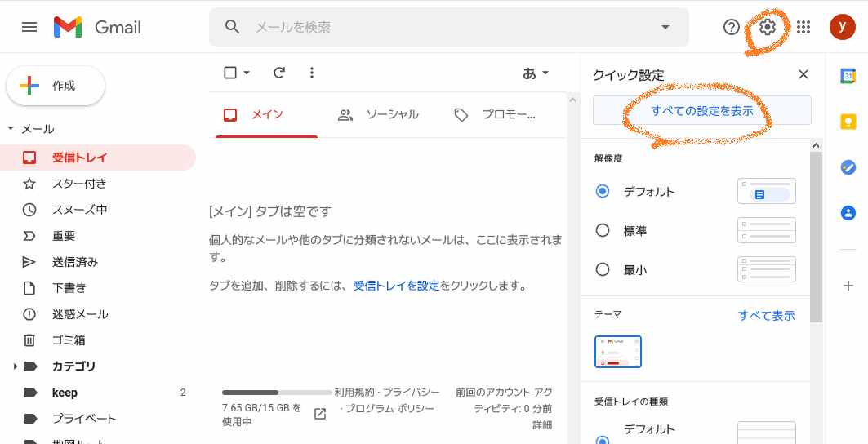The height and width of the screenshot is (444, 868).
Task: Open the main menu hamburger icon
Action: pyautogui.click(x=29, y=27)
